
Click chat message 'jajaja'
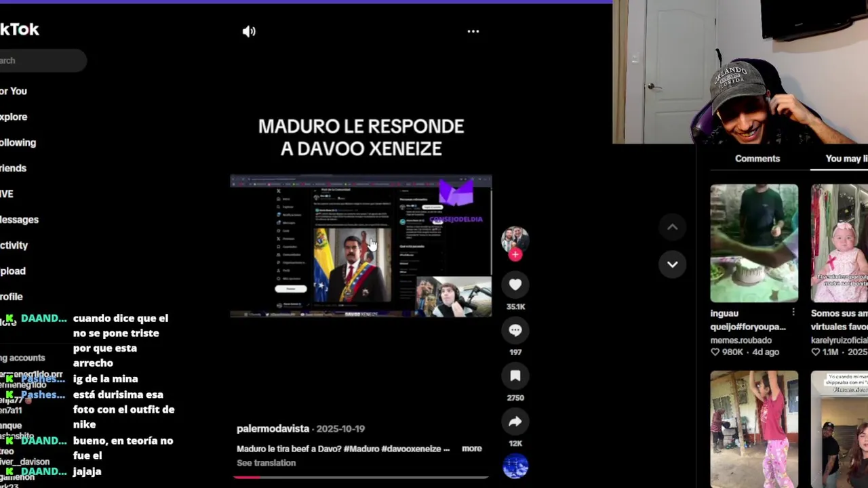87,471
